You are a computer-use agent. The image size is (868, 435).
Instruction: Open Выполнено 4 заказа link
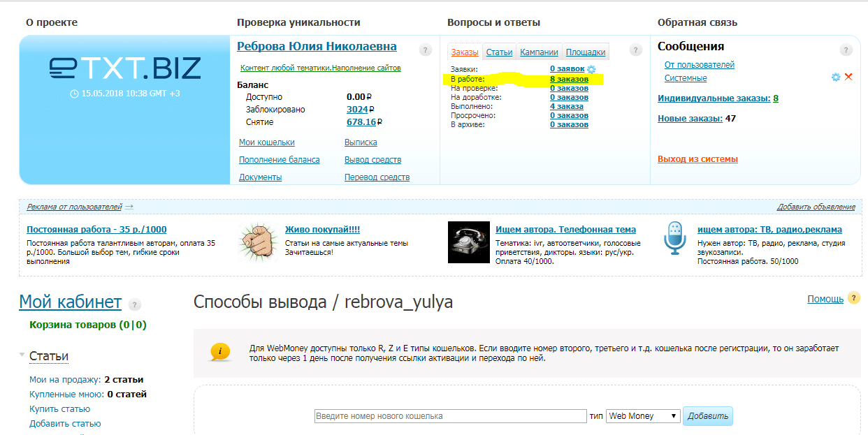click(x=567, y=106)
